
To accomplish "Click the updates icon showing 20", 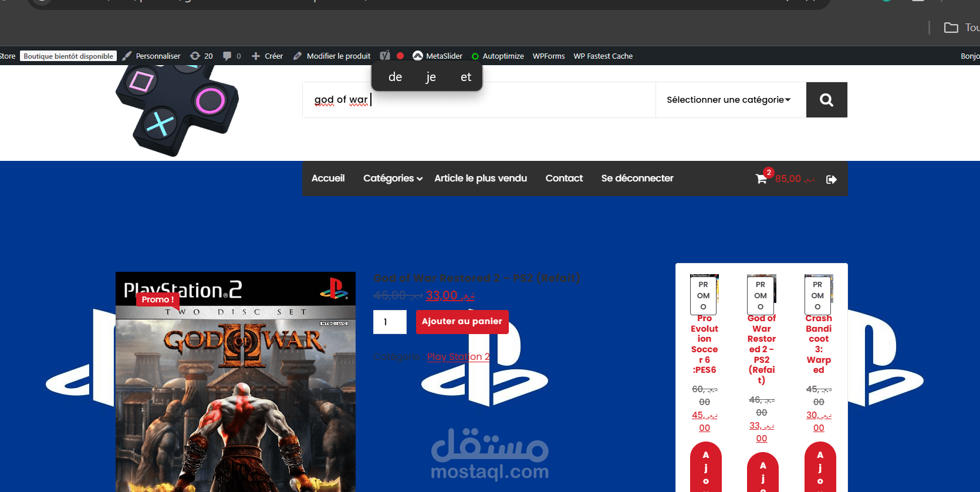I will (x=201, y=56).
